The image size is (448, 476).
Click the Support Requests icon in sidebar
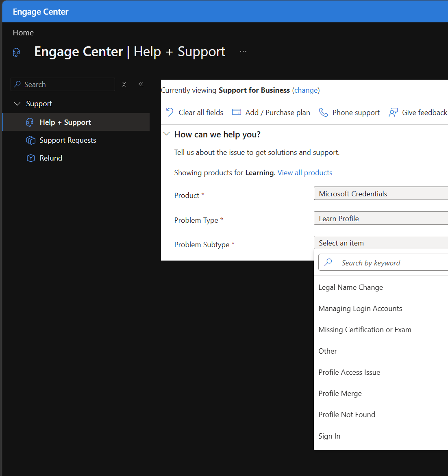tap(30, 140)
